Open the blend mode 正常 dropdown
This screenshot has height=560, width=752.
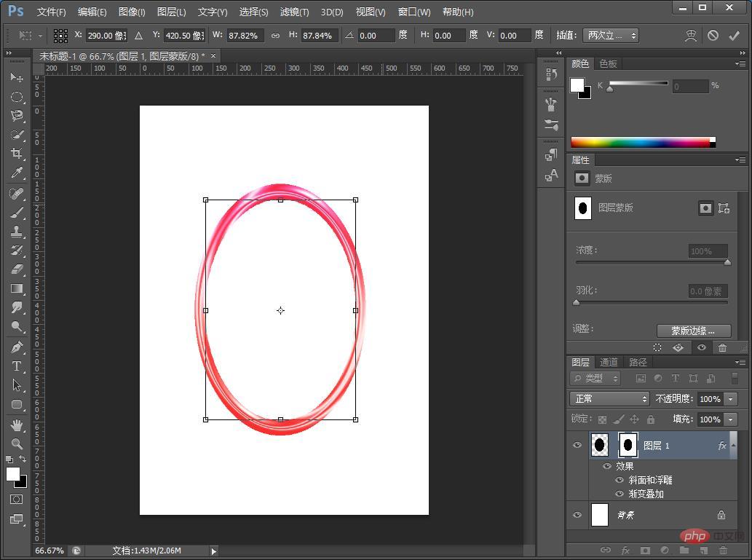click(609, 399)
